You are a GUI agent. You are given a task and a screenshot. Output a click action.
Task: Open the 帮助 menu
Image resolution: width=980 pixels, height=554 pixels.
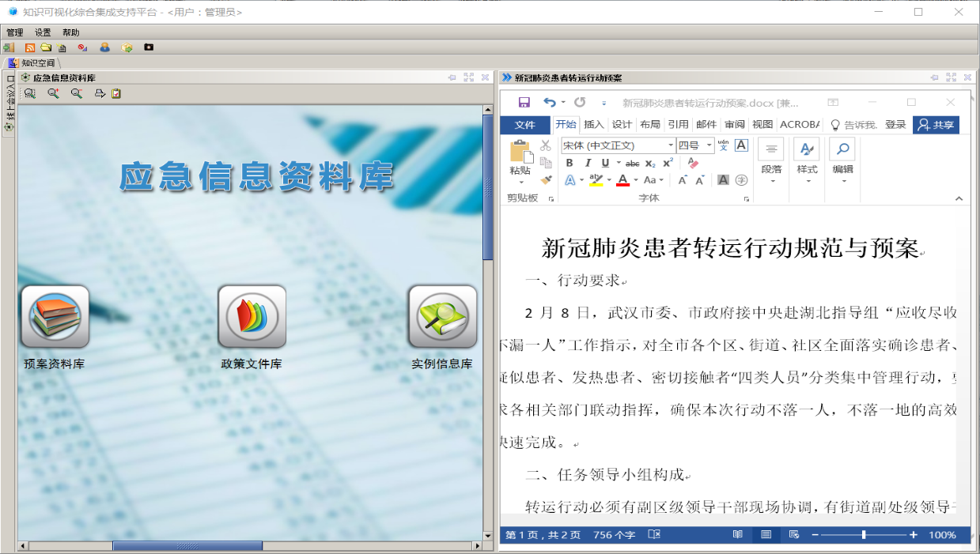pyautogui.click(x=71, y=32)
